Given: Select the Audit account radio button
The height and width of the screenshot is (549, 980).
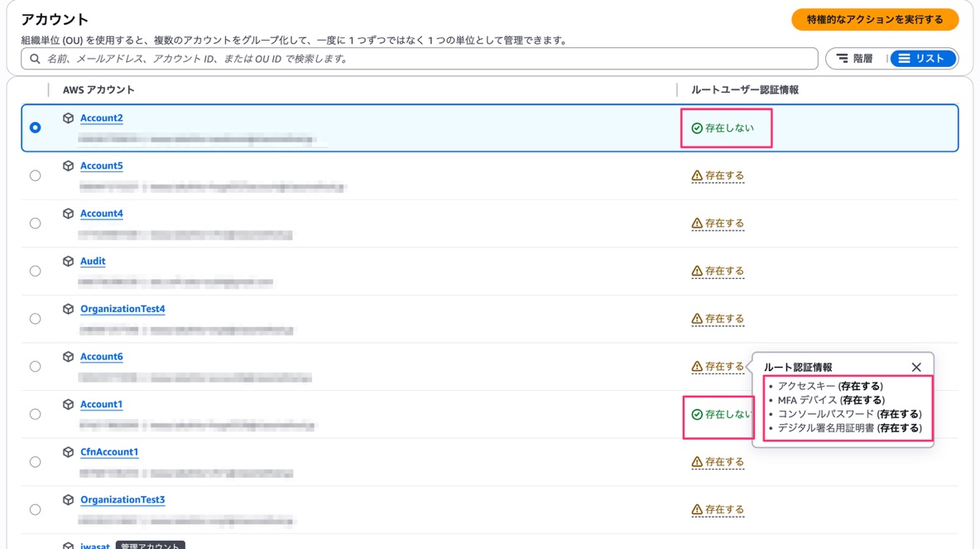Looking at the screenshot, I should 35,271.
